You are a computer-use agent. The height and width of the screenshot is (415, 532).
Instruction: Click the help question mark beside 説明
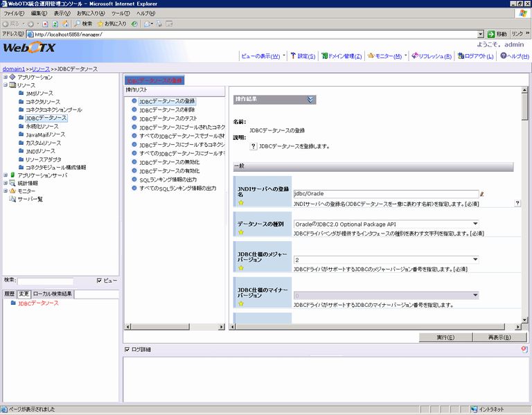(254, 146)
